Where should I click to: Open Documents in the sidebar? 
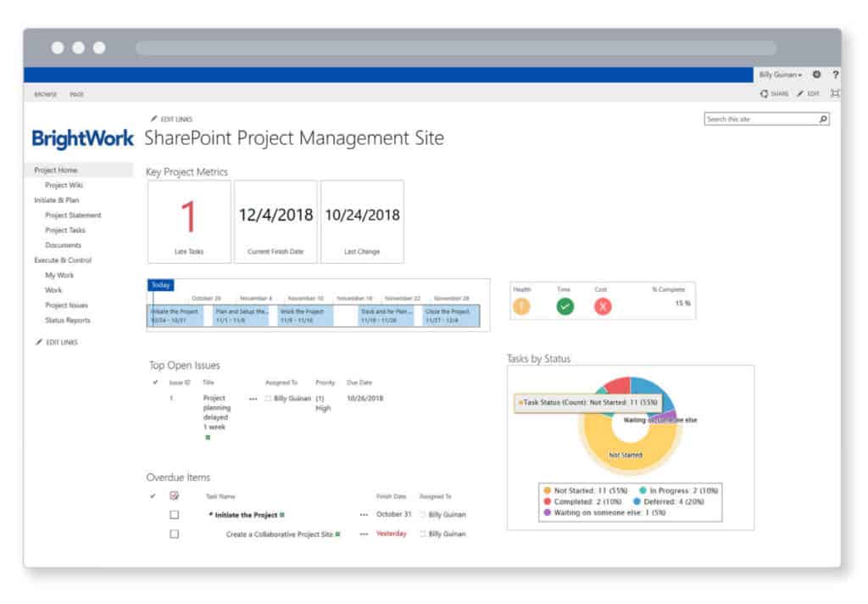[63, 245]
